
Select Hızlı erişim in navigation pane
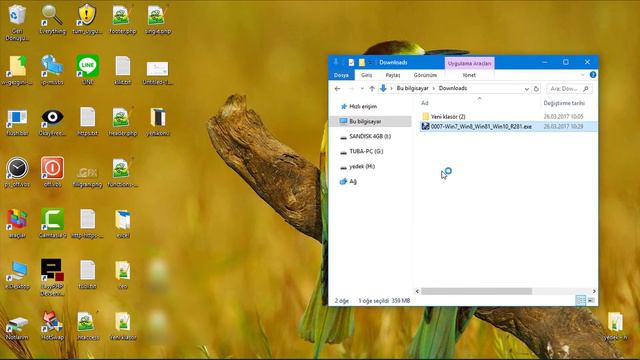363,107
